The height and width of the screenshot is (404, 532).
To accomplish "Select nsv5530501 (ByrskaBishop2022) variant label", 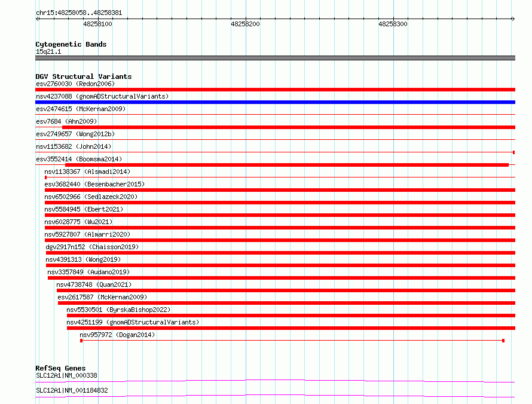I will 118,310.
